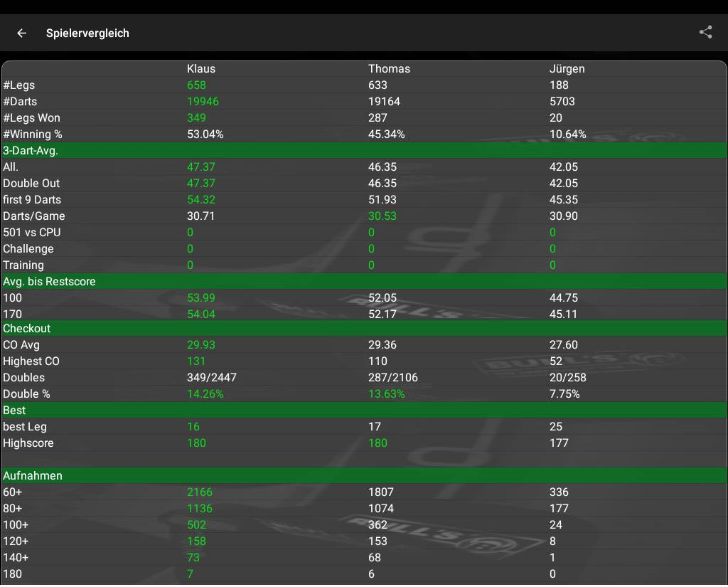Screen dimensions: 728x587
Task: Select the first 9 Darts row label
Action: [32, 200]
